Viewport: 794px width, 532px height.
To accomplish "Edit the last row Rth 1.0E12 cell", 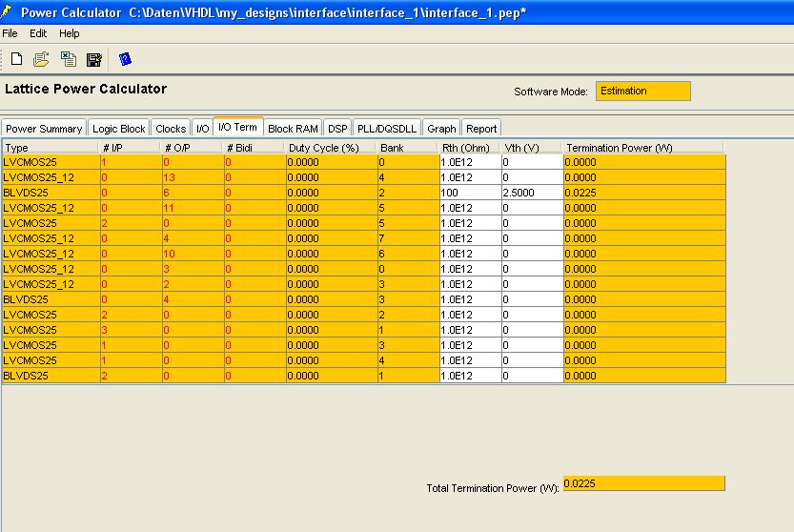I will coord(471,376).
